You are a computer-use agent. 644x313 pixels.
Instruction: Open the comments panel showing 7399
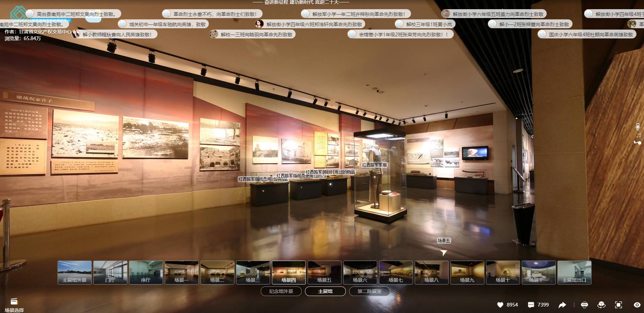[530, 305]
